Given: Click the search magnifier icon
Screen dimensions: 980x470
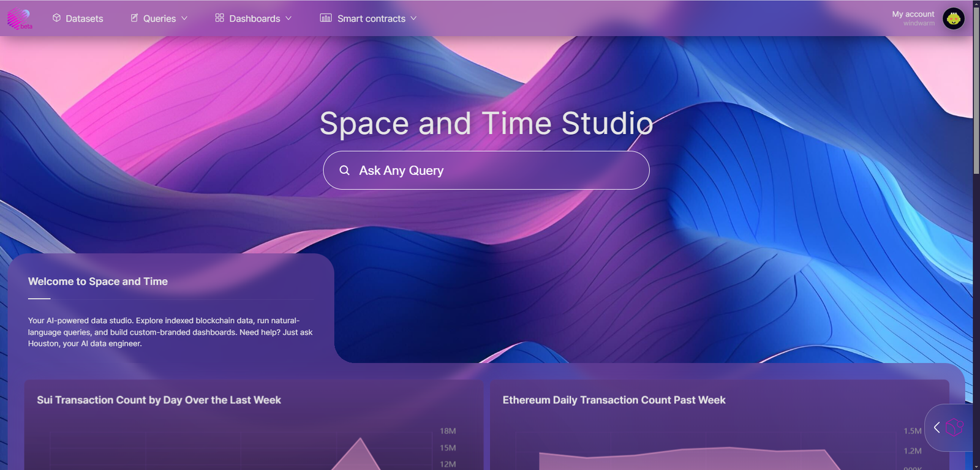Looking at the screenshot, I should coord(345,170).
